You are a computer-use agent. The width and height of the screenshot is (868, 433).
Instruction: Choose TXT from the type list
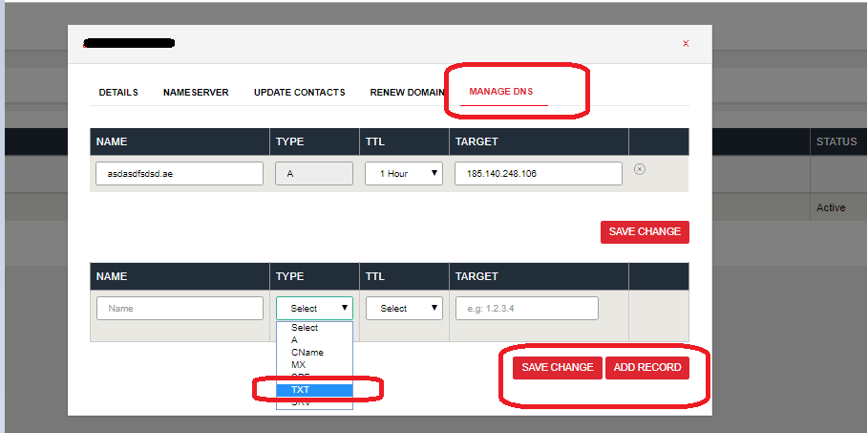tap(314, 390)
